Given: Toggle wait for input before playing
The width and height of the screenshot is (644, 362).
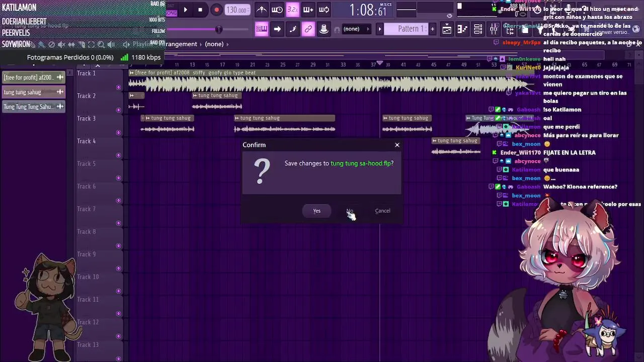Looking at the screenshot, I should pos(277,10).
